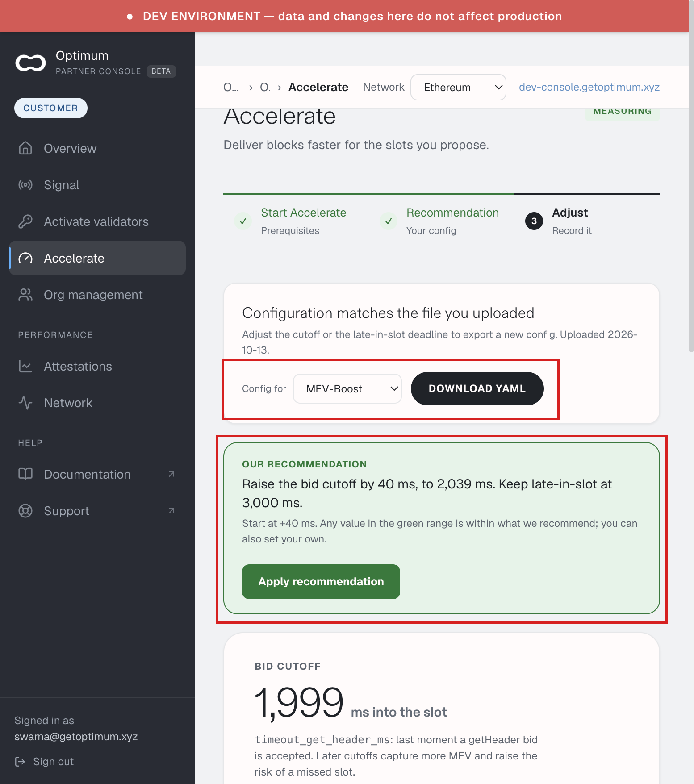
Task: Click the Sign out door icon
Action: click(20, 762)
